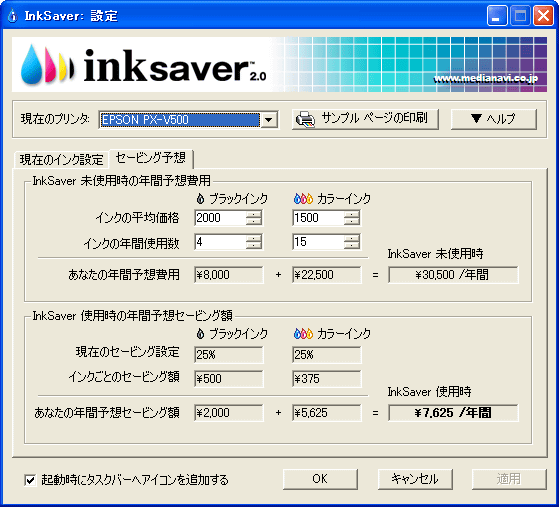This screenshot has height=507, width=559.
Task: Toggle 起動時にタスクバーへアイコンを追加する checkbox
Action: (30, 480)
